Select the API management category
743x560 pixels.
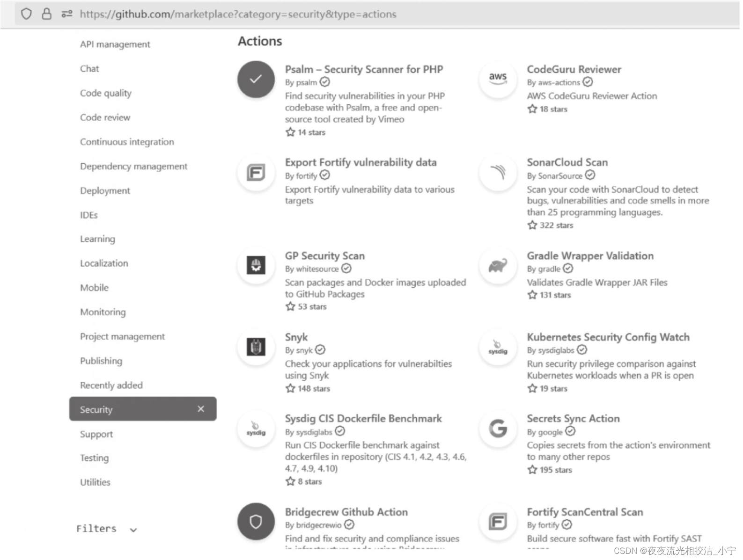click(115, 44)
